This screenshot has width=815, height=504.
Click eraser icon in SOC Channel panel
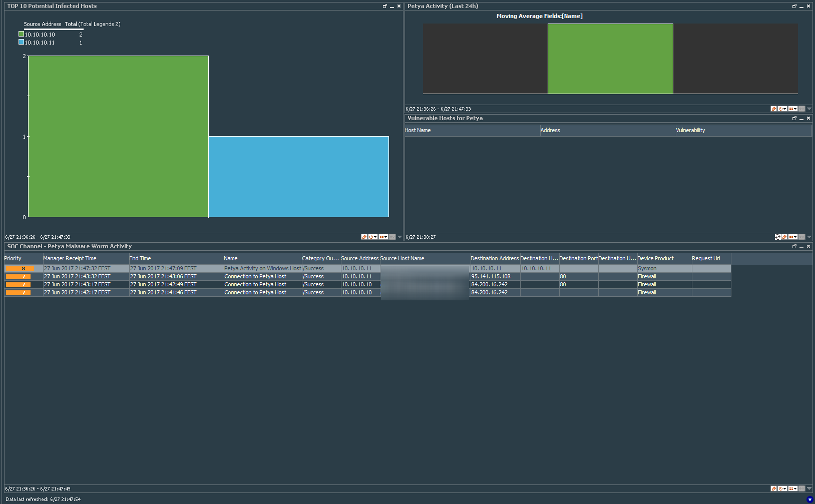773,488
